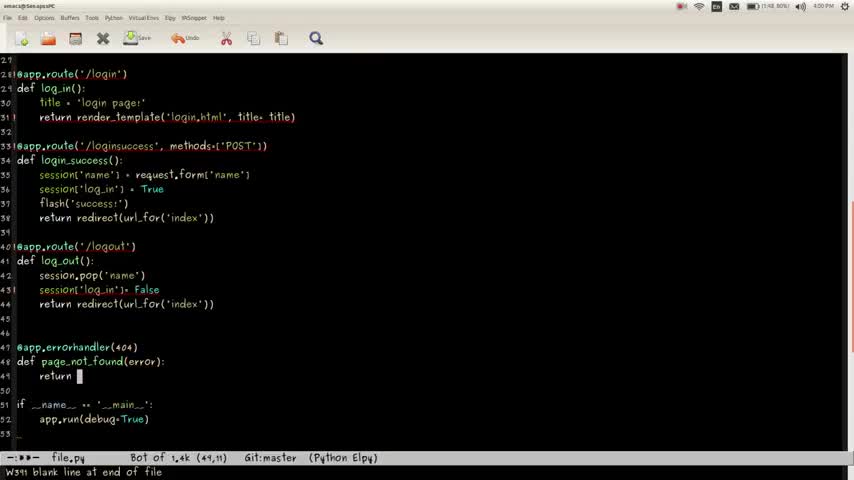The image size is (854, 480).
Task: Click flash('success!') line
Action: (x=84, y=203)
